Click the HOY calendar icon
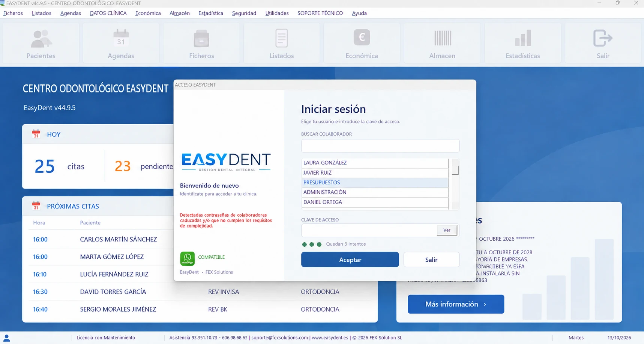The width and height of the screenshot is (644, 344). [x=36, y=134]
